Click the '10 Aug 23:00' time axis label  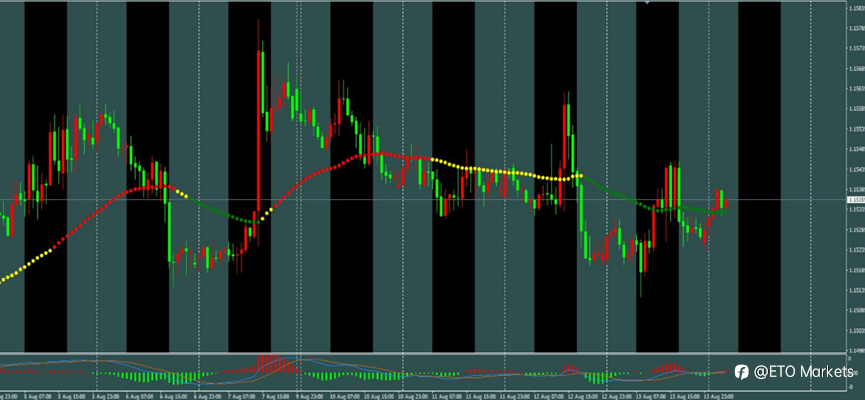413,397
